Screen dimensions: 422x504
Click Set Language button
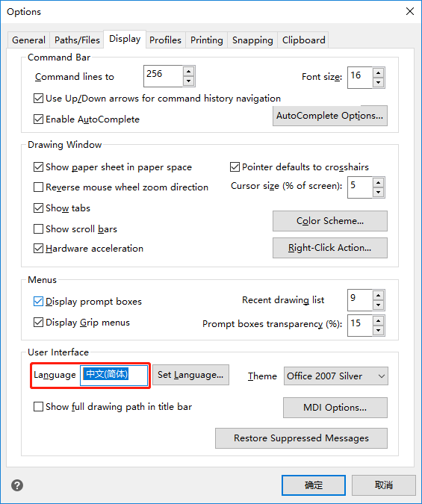tap(190, 375)
